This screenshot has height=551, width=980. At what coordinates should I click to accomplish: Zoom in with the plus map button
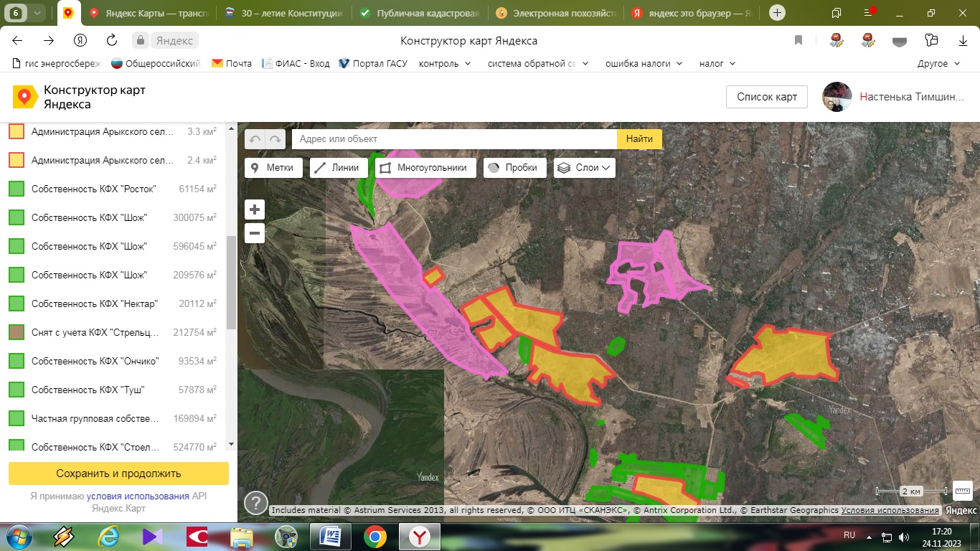tap(255, 209)
